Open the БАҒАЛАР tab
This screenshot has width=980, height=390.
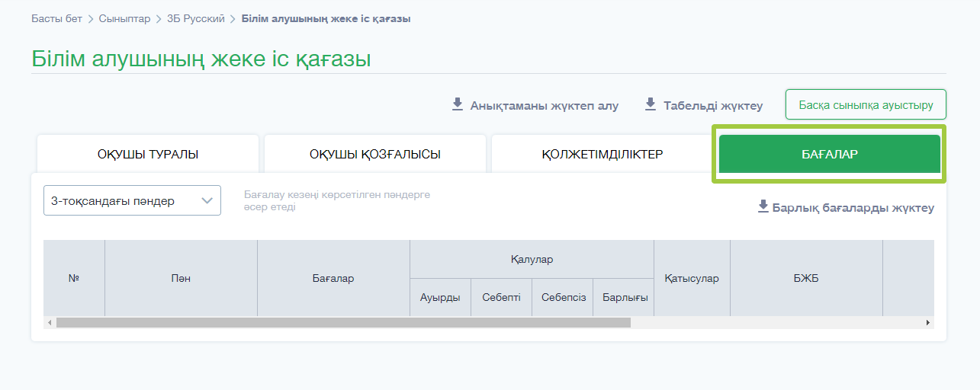click(830, 155)
